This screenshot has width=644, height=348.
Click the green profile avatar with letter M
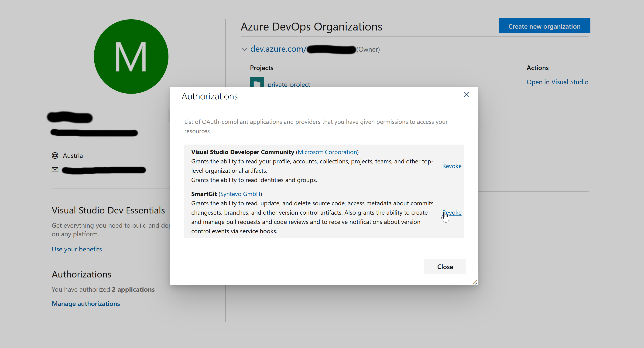pos(131,57)
